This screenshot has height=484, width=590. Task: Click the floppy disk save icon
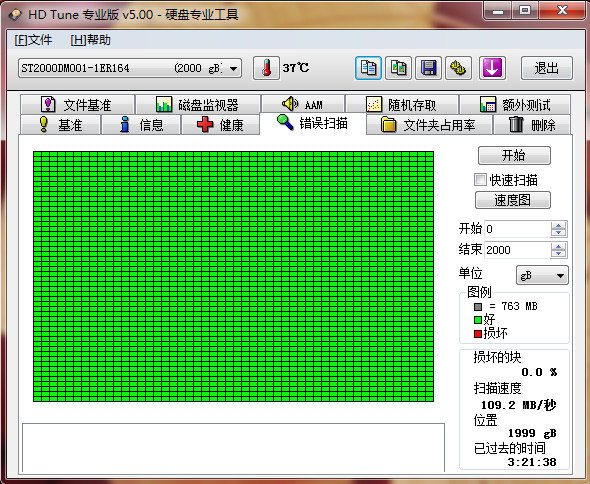coord(428,68)
